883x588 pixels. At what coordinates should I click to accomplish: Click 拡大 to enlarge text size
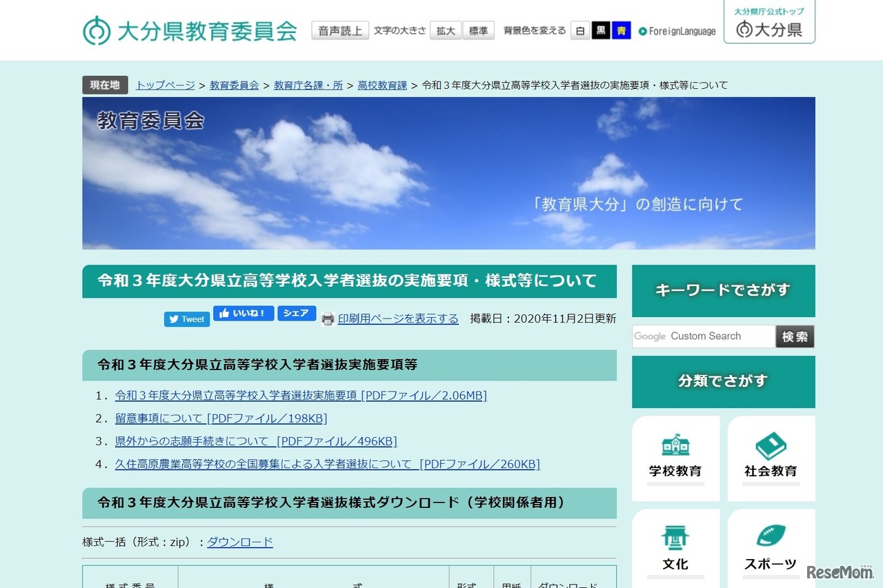(445, 30)
